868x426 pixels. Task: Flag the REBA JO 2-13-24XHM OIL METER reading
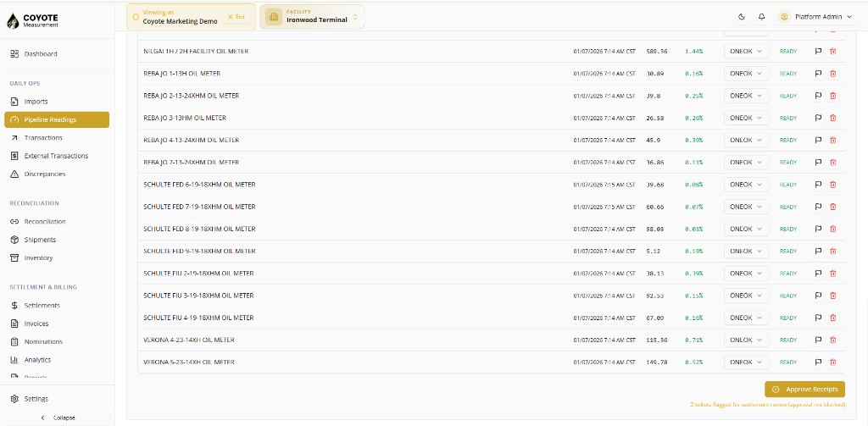(x=818, y=96)
